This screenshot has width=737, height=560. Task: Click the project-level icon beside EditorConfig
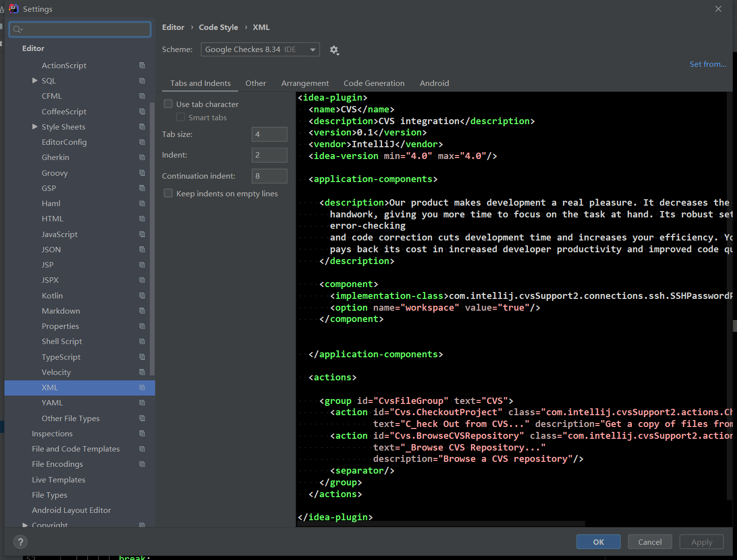[x=142, y=142]
